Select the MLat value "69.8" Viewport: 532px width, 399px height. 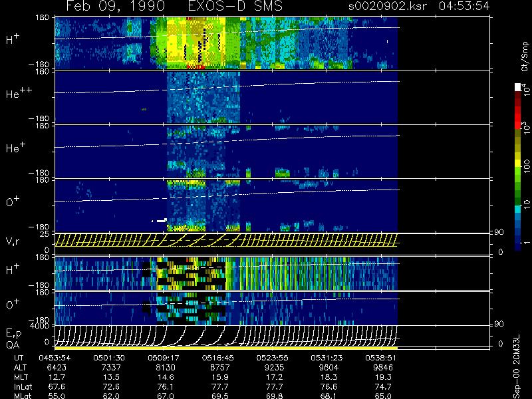point(274,396)
